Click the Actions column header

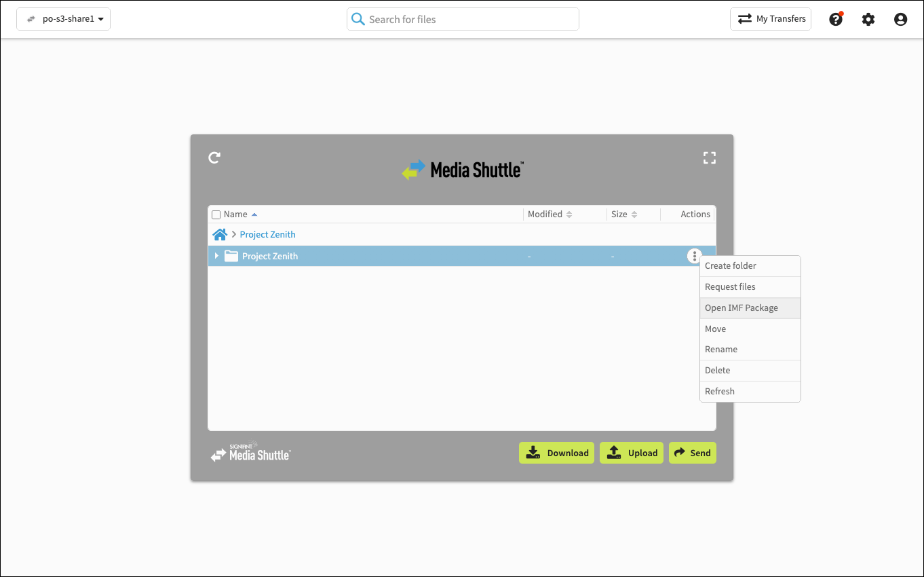[x=695, y=215]
